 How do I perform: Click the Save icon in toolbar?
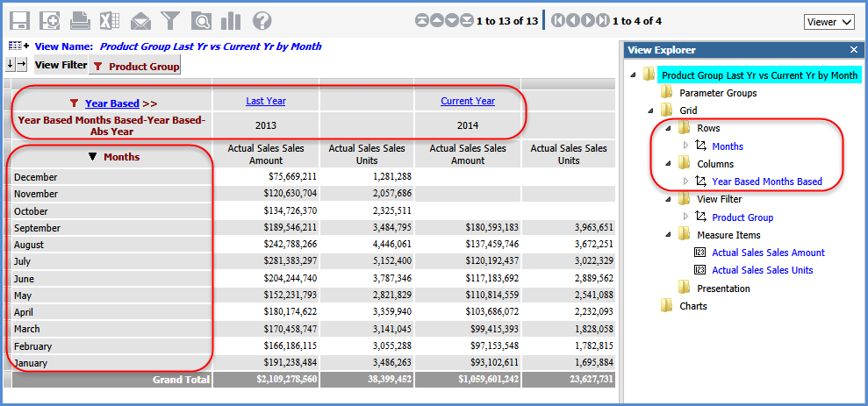(19, 21)
